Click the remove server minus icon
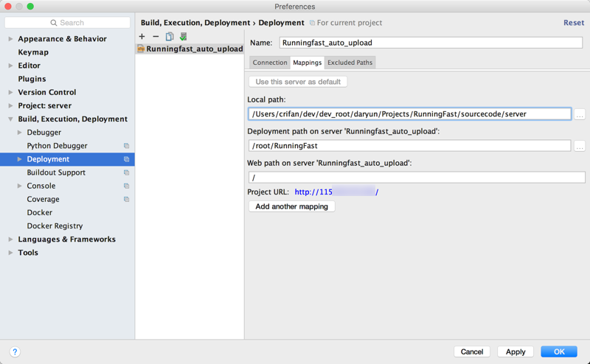 [x=156, y=36]
